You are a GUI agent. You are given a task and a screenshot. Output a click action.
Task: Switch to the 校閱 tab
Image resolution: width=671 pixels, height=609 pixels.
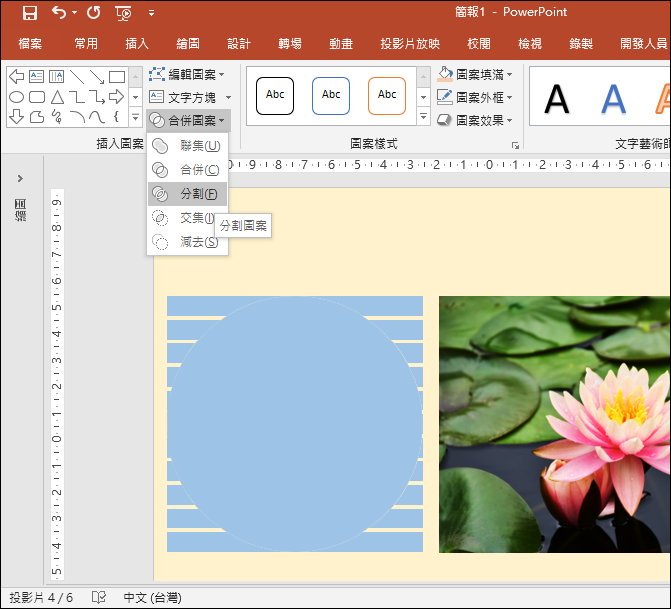479,44
